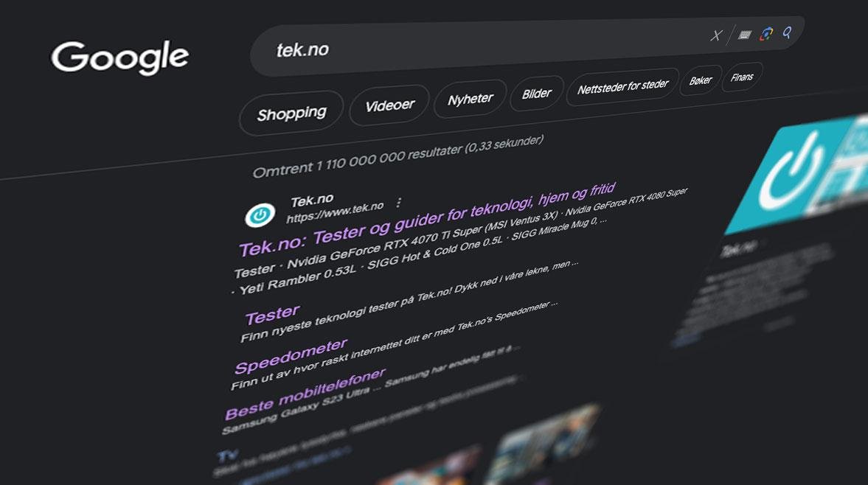Select the Bøker filter chip
Viewport: 868px width, 485px height.
click(701, 81)
